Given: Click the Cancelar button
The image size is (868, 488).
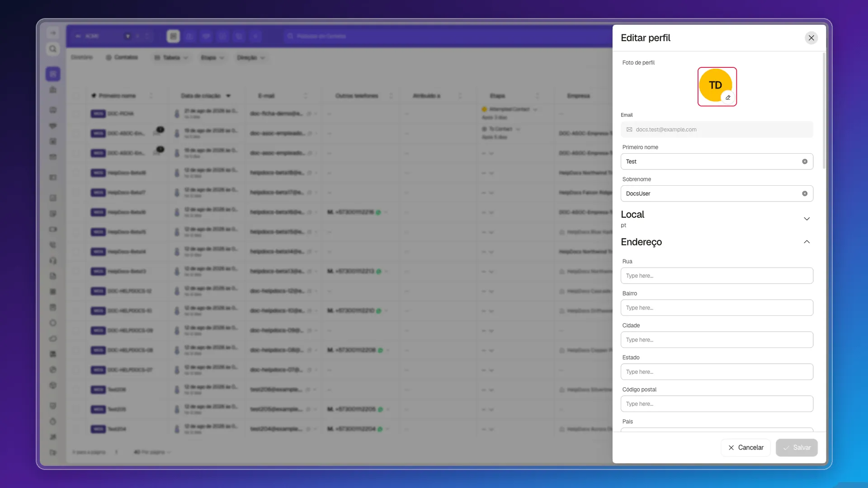Looking at the screenshot, I should pos(745,447).
